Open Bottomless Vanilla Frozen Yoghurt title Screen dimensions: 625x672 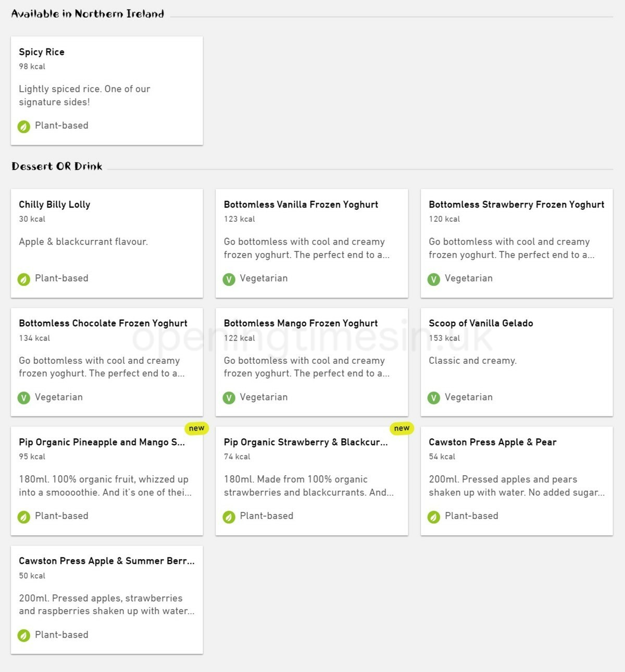(301, 205)
